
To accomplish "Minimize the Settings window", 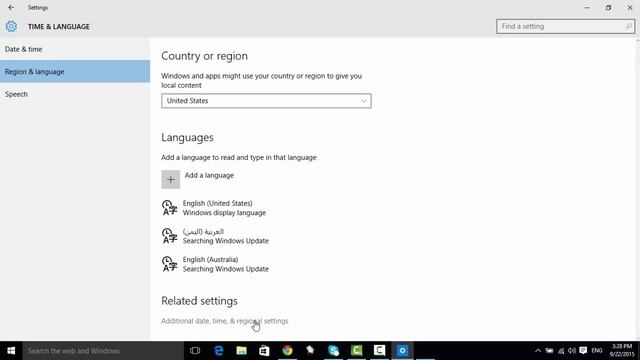I will 587,7.
